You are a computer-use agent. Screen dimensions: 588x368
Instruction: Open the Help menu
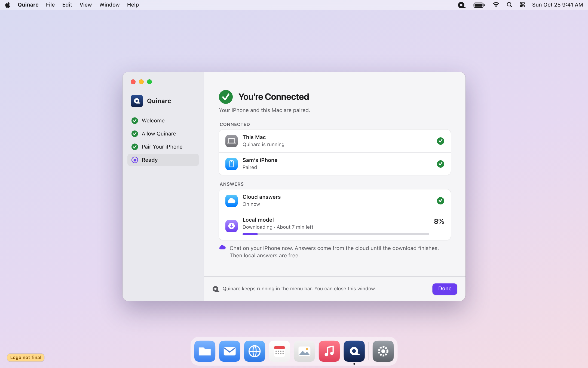point(133,5)
